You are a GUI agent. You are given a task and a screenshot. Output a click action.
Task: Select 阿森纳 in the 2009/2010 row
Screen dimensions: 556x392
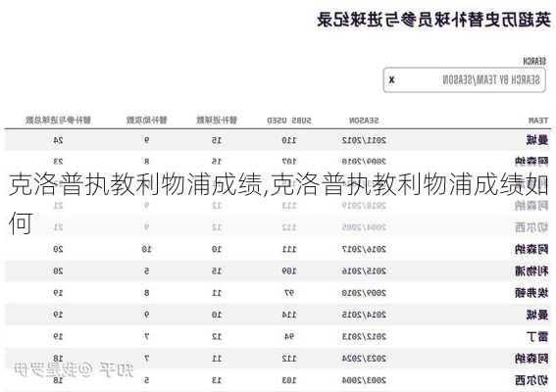click(531, 162)
